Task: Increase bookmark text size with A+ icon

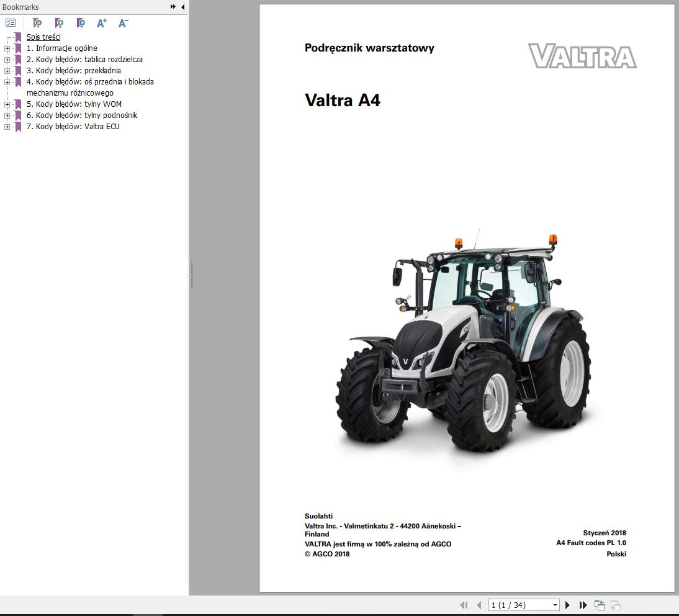Action: 101,23
